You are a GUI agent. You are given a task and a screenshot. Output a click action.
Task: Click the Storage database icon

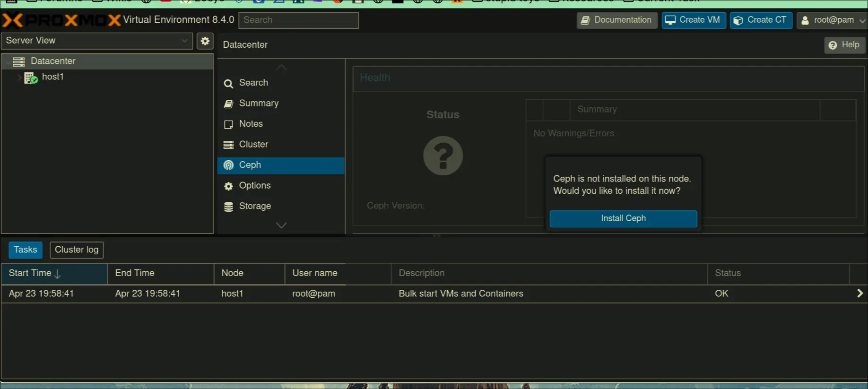coord(228,207)
